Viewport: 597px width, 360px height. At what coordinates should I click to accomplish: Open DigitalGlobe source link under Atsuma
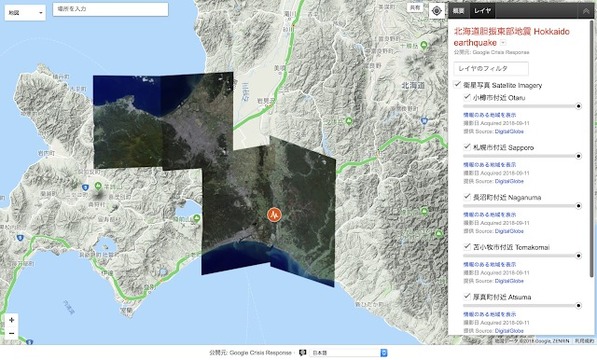509,331
